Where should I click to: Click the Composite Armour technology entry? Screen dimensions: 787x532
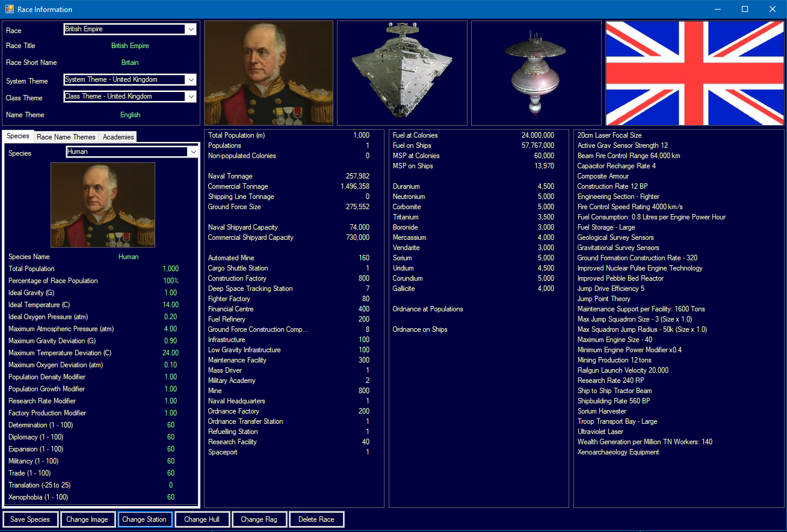pos(603,176)
